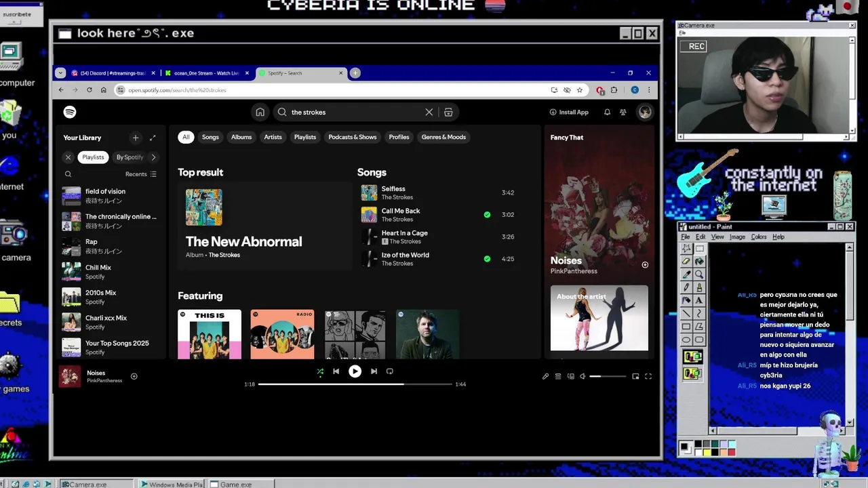Screen dimensions: 868x488
Task: Select the Eraser tool in Paint
Action: pos(686,261)
